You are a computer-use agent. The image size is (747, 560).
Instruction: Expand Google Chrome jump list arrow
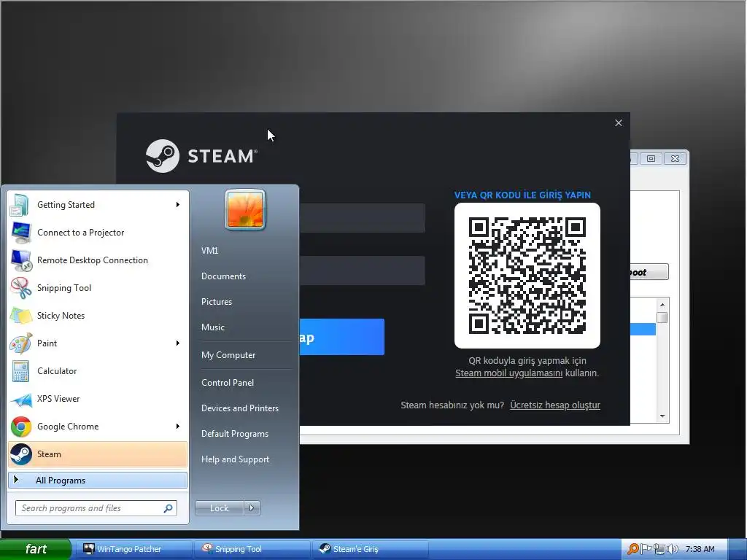[178, 426]
